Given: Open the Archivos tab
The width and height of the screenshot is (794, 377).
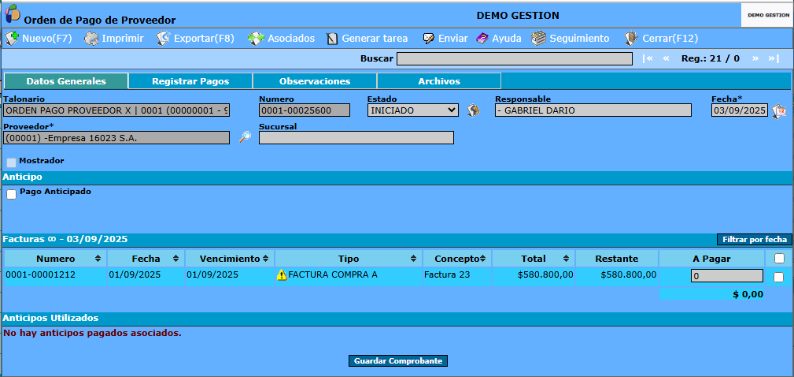Looking at the screenshot, I should tap(439, 81).
